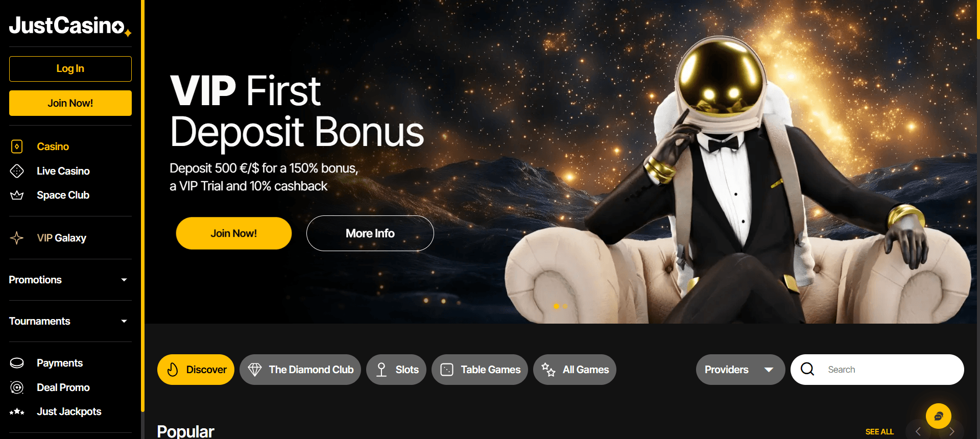Switch to the Slots tab
Viewport: 980px width, 439px height.
(396, 370)
